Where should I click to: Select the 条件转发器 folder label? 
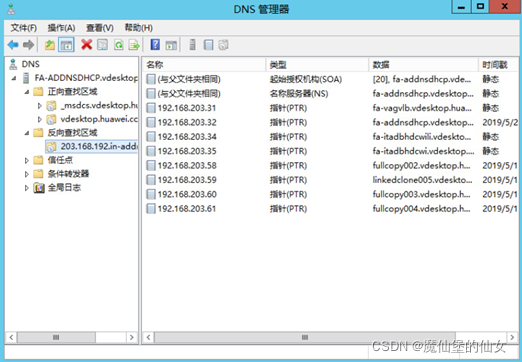click(68, 174)
